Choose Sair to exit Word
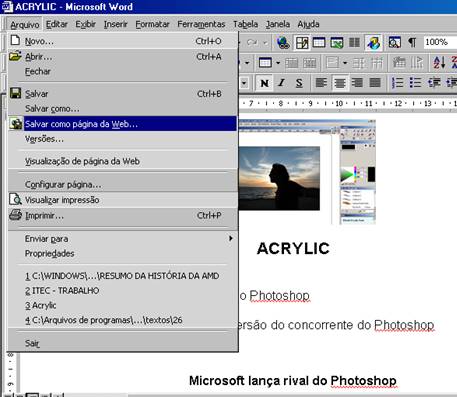457x397 pixels. coord(123,343)
